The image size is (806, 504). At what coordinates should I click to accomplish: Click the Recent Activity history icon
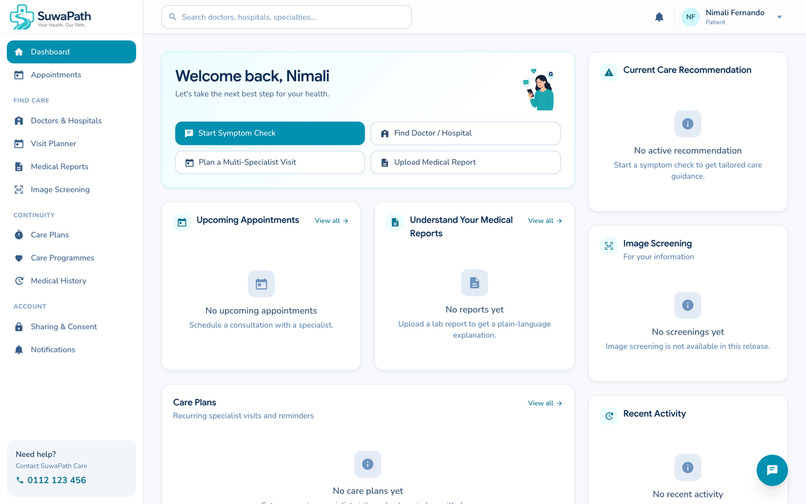pyautogui.click(x=609, y=416)
